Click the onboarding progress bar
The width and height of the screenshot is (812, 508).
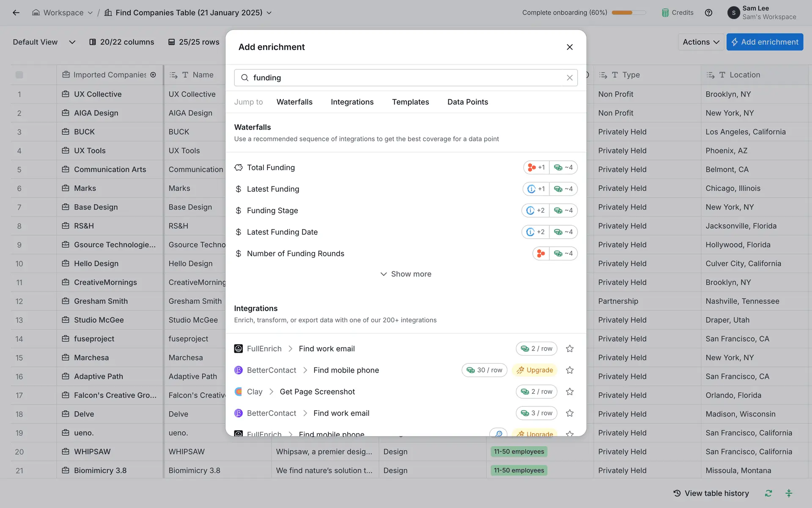tap(628, 13)
